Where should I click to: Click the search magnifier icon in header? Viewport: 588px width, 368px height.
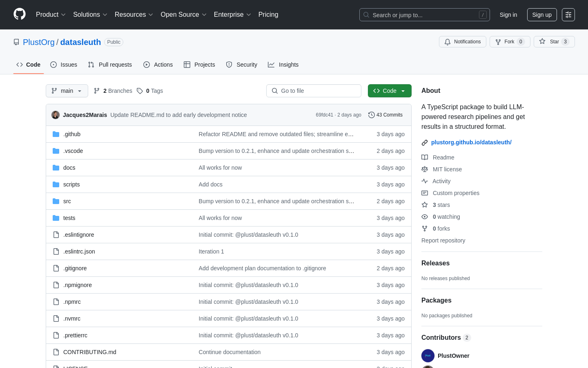pos(366,15)
